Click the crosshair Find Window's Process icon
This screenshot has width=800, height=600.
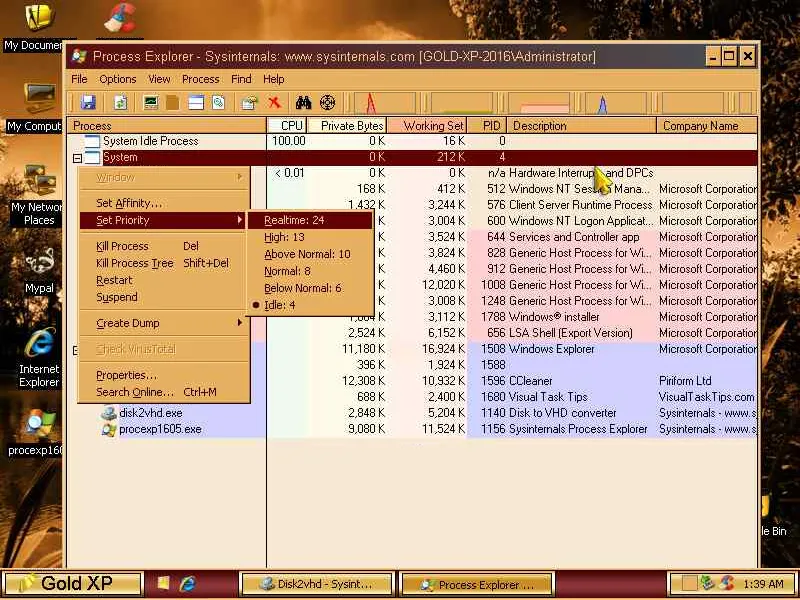pos(328,103)
